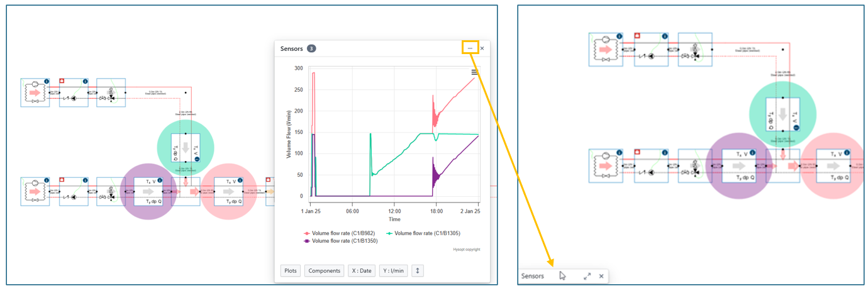
Task: Close the minimized Sensors bar
Action: (x=601, y=276)
